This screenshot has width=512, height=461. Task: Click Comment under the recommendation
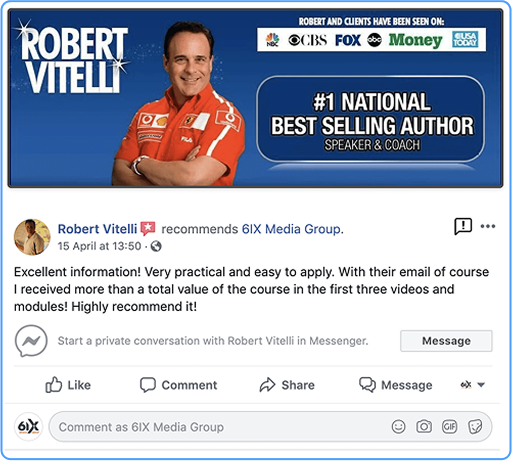click(178, 385)
